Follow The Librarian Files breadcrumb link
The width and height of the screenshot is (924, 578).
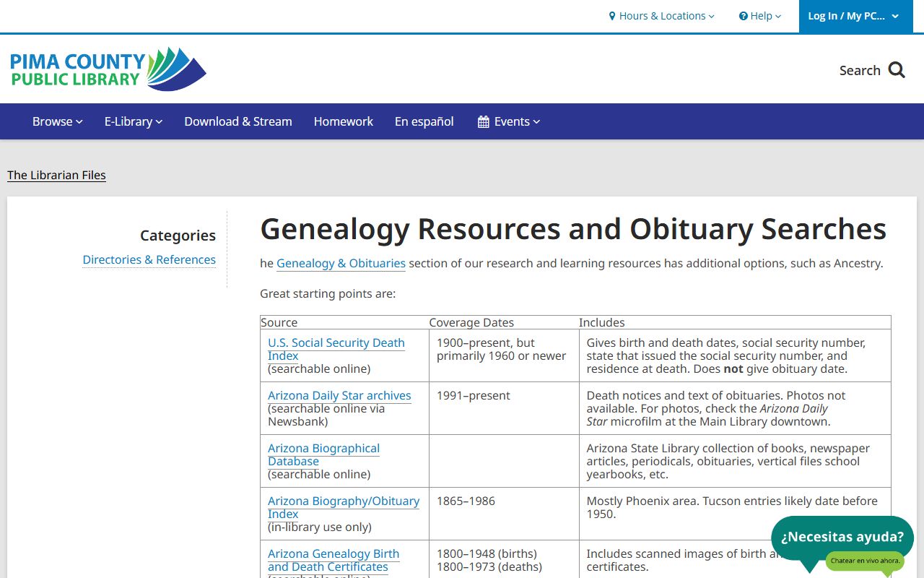point(56,175)
